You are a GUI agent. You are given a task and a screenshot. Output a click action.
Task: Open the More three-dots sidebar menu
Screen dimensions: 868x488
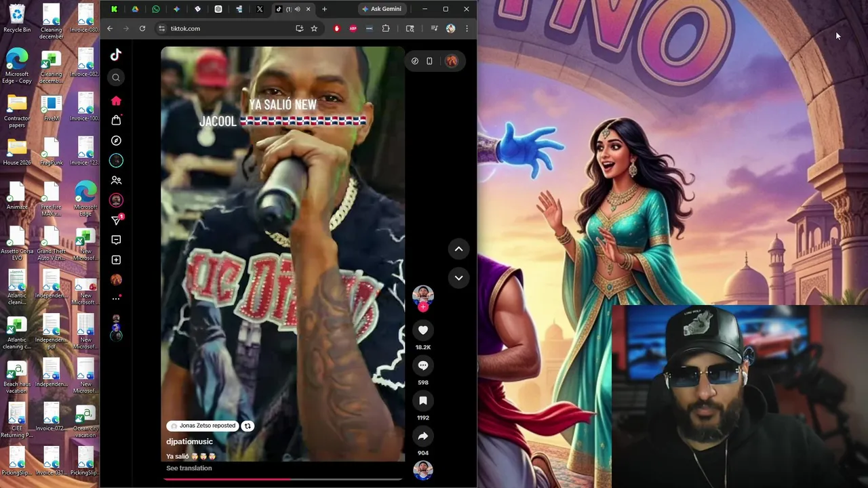pyautogui.click(x=116, y=298)
